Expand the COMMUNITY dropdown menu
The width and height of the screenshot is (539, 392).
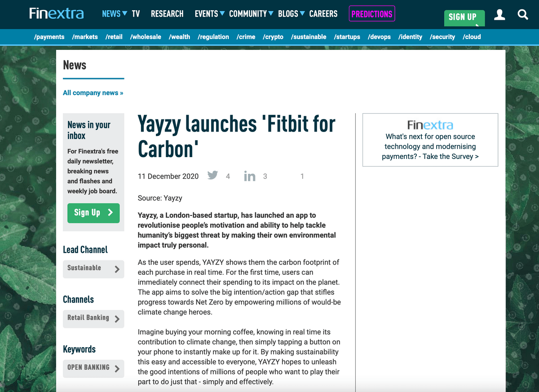click(x=271, y=13)
